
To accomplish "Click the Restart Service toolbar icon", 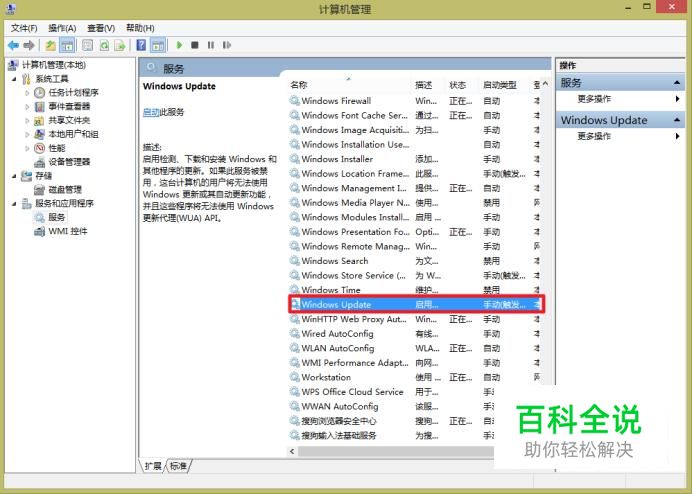I will (227, 45).
